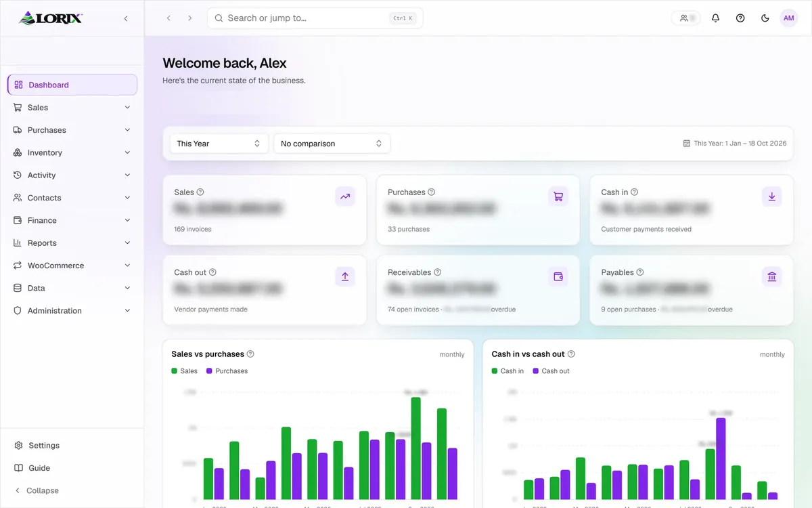This screenshot has width=812, height=508.
Task: Expand the Administration chevron
Action: pos(127,310)
